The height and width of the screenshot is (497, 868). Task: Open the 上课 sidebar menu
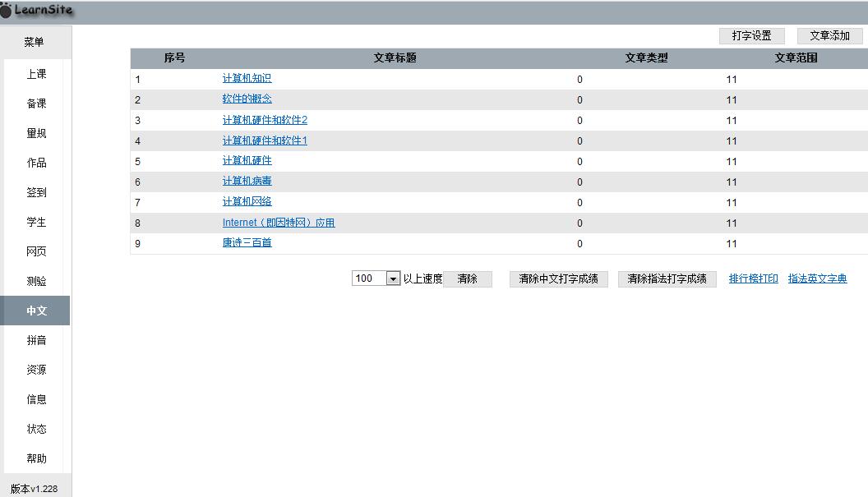(36, 74)
